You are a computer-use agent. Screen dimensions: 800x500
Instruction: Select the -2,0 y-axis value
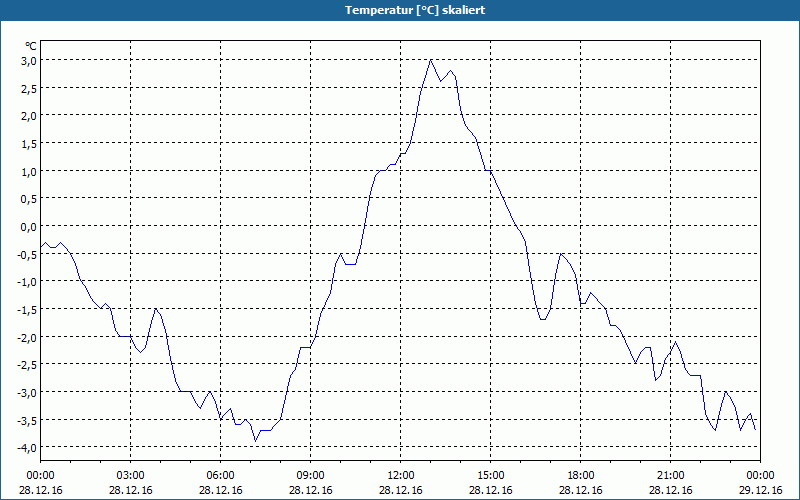pyautogui.click(x=27, y=337)
